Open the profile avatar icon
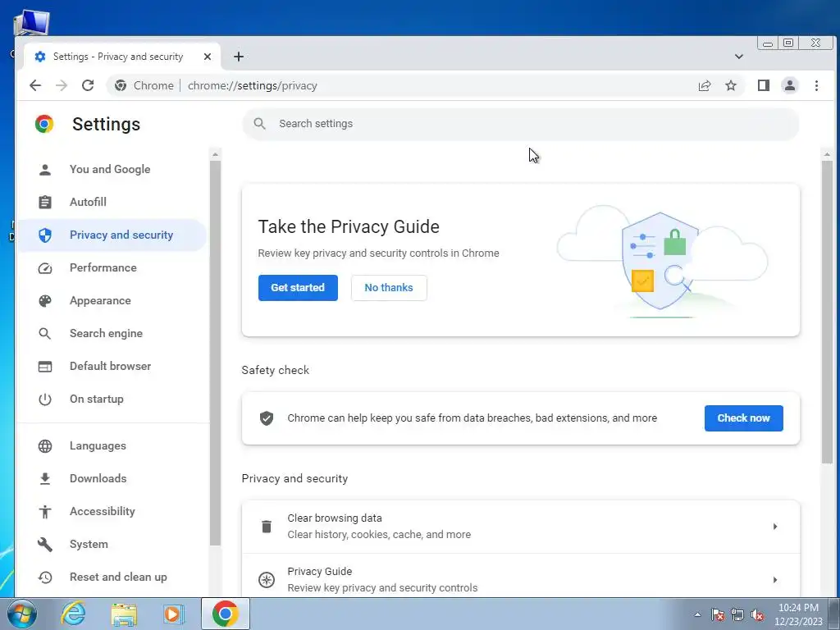 (x=790, y=85)
